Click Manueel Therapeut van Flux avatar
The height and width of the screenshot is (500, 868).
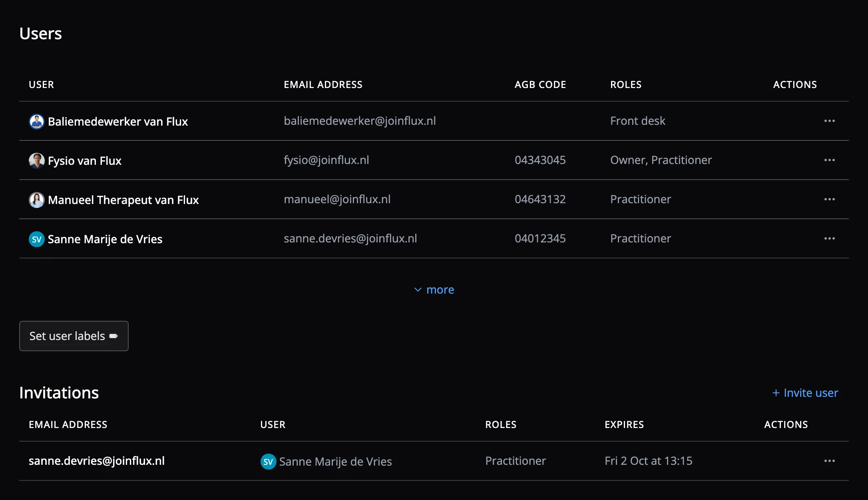coord(36,200)
